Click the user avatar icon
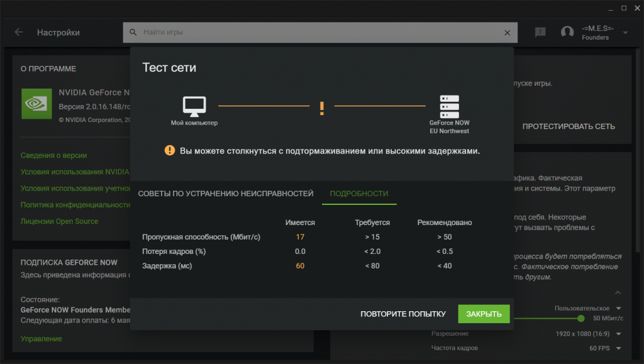The height and width of the screenshot is (364, 644). [567, 32]
